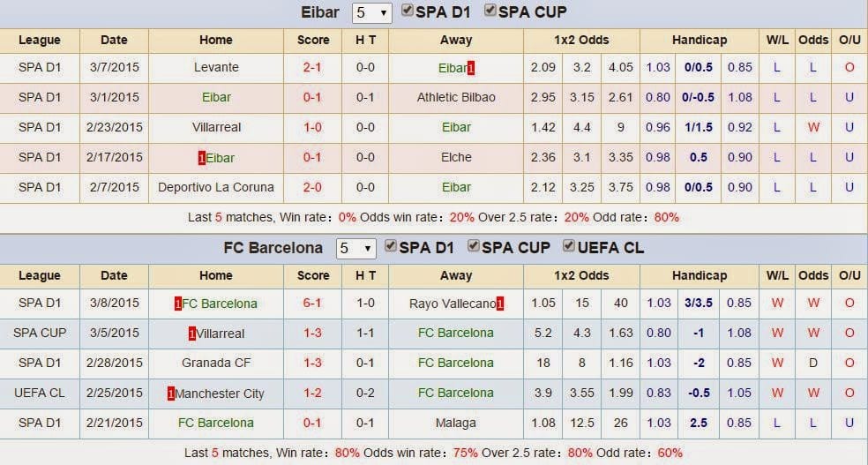This screenshot has width=868, height=465.
Task: Open the Granada CF team link
Action: point(215,363)
